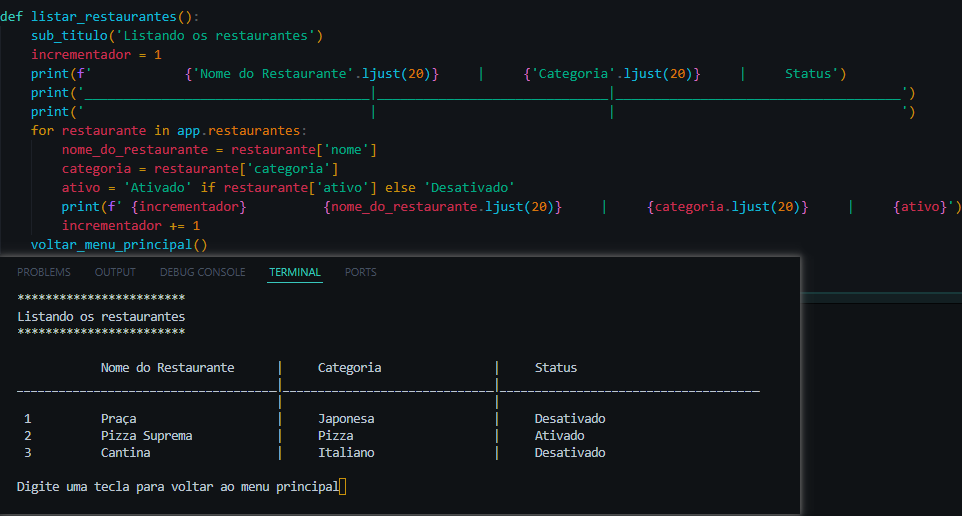Click 'Categoria' terminal column header
This screenshot has height=516, width=962.
click(x=349, y=368)
